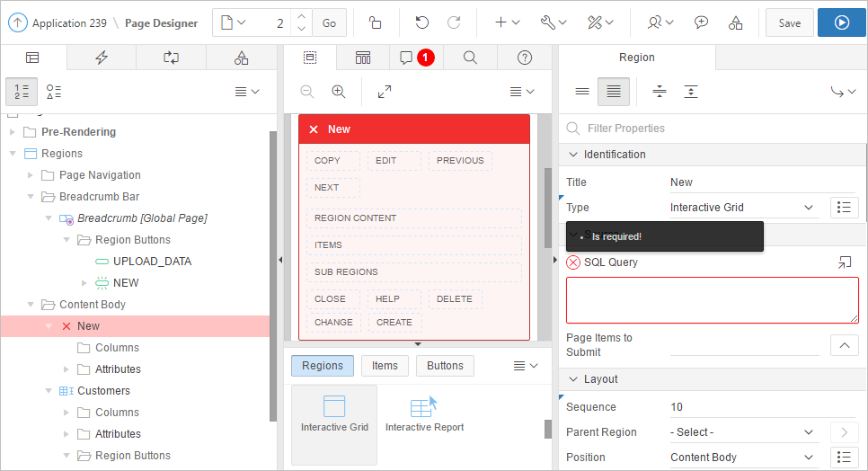Screen dimensions: 868x471
Task: Click the zoom in magnifier in layout
Action: click(339, 92)
